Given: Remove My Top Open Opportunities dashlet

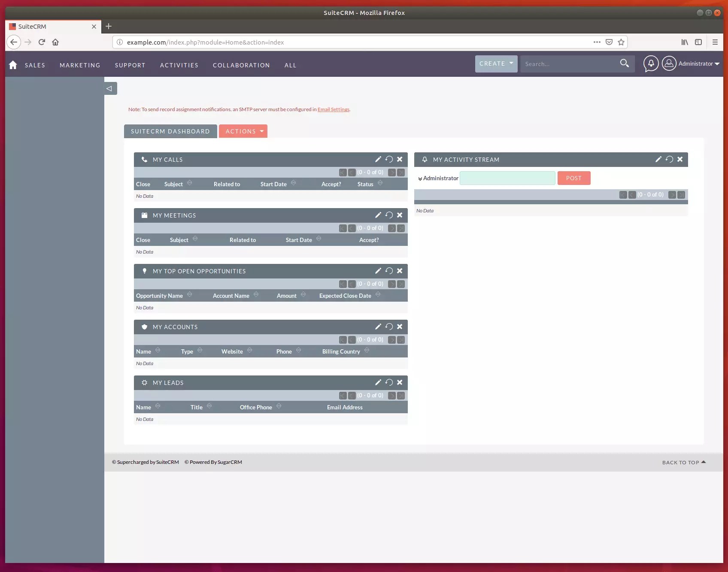Looking at the screenshot, I should tap(400, 271).
